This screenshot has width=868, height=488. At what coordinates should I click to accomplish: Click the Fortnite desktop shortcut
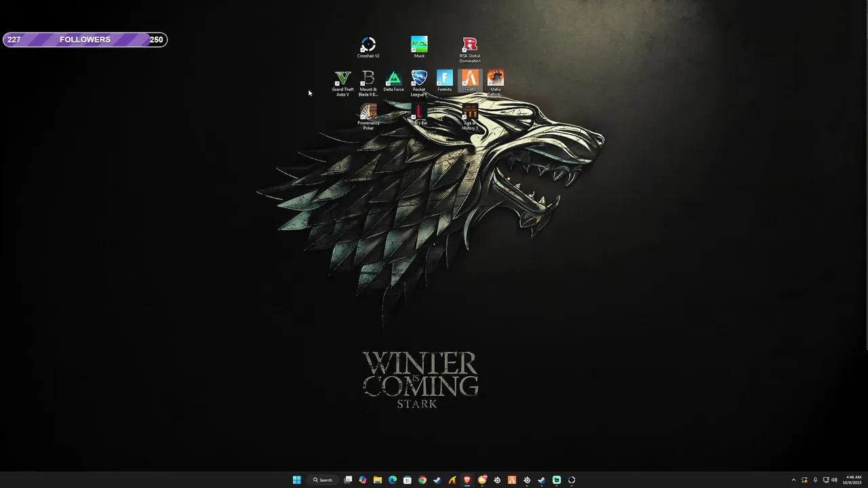pos(444,81)
